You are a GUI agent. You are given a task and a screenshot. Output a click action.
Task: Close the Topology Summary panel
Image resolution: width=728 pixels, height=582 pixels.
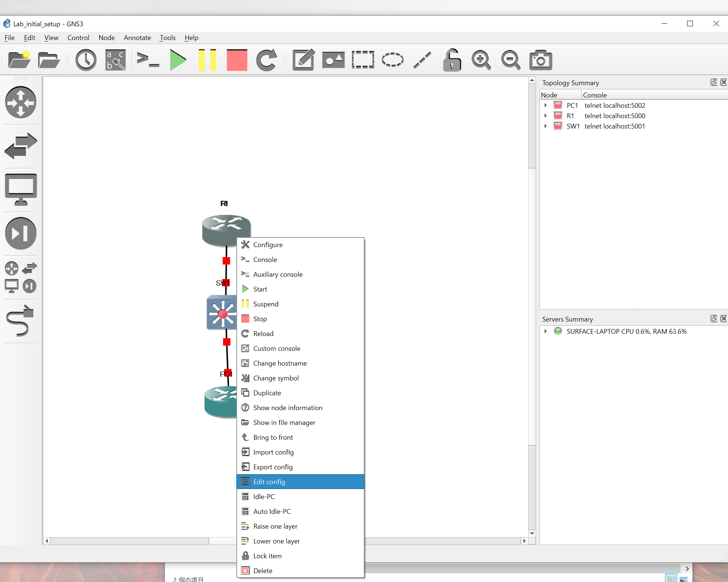[723, 82]
